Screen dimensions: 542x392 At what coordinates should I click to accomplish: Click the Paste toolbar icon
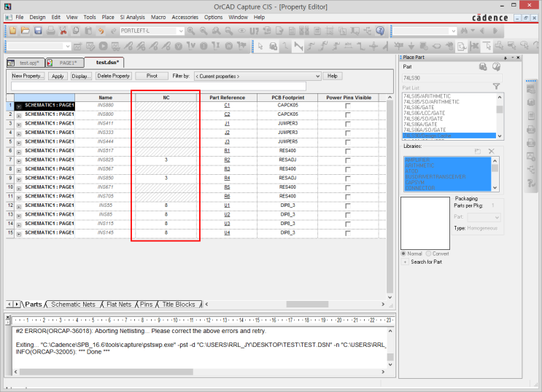coord(88,31)
